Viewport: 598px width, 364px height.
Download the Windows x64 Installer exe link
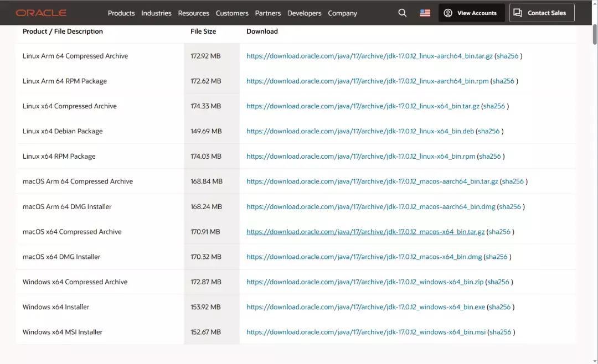365,307
